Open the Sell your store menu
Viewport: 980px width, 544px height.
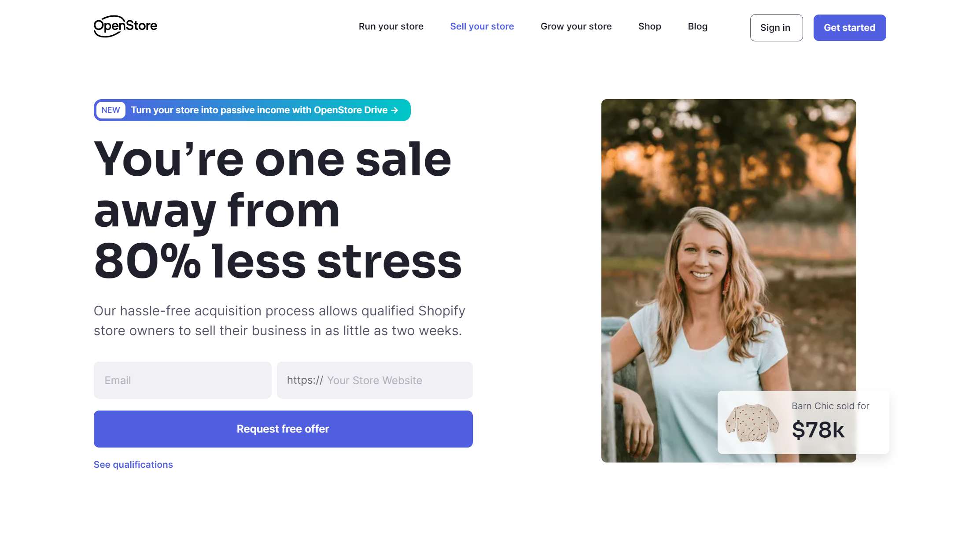482,26
